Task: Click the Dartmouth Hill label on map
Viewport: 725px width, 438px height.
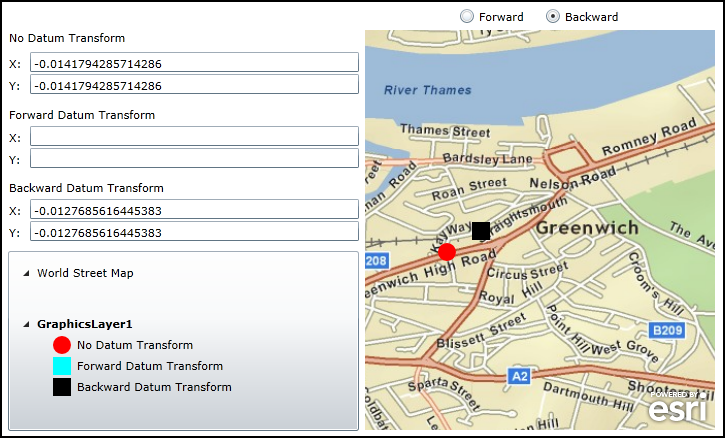Action: tap(588, 396)
